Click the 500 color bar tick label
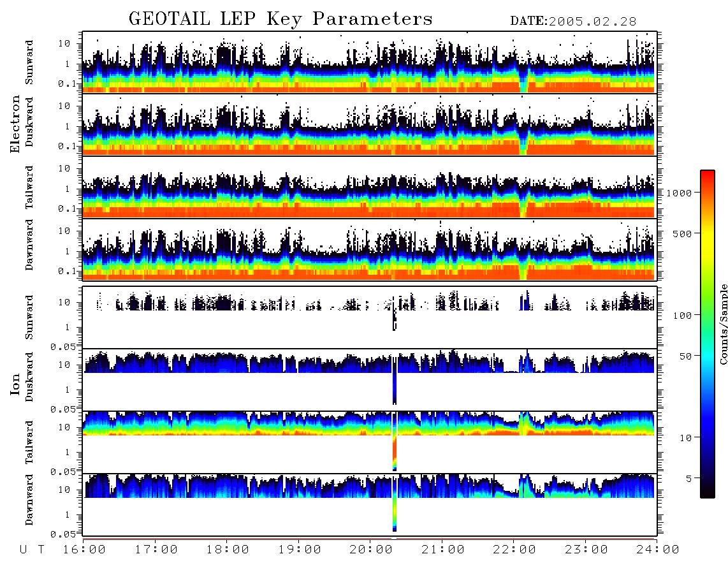728x561 pixels. pos(682,233)
